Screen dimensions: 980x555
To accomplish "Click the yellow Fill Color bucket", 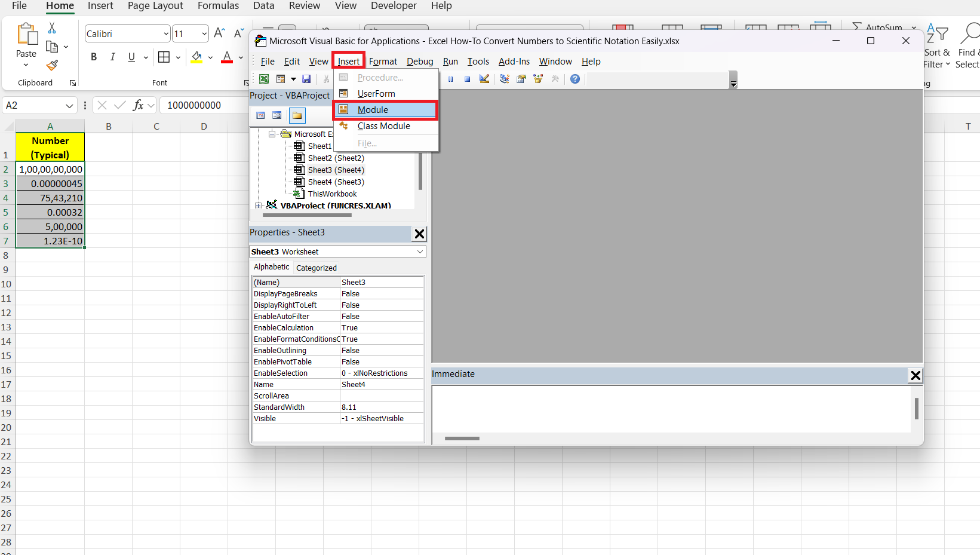I will click(196, 57).
